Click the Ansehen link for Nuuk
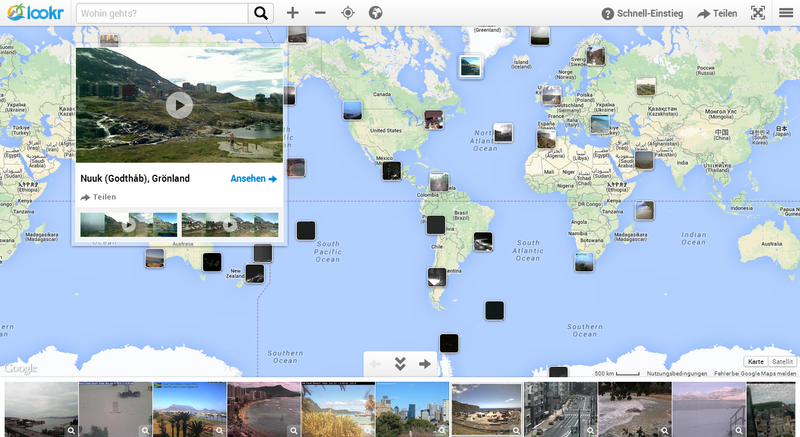The width and height of the screenshot is (800, 437). [253, 179]
